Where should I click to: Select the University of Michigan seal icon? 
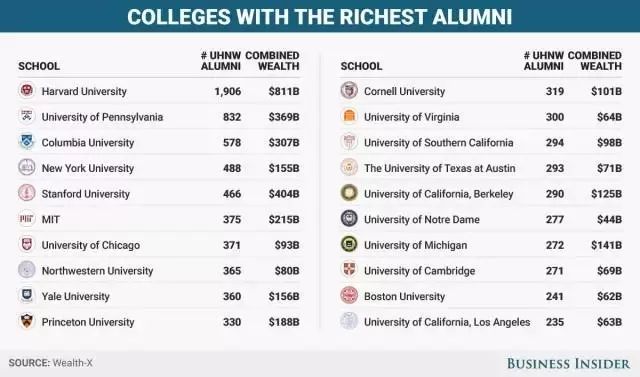(x=349, y=244)
